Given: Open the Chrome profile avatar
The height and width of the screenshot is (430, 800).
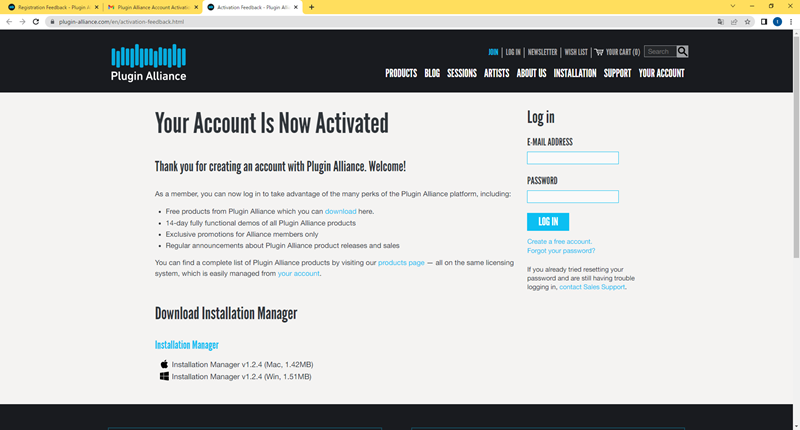Looking at the screenshot, I should point(777,22).
